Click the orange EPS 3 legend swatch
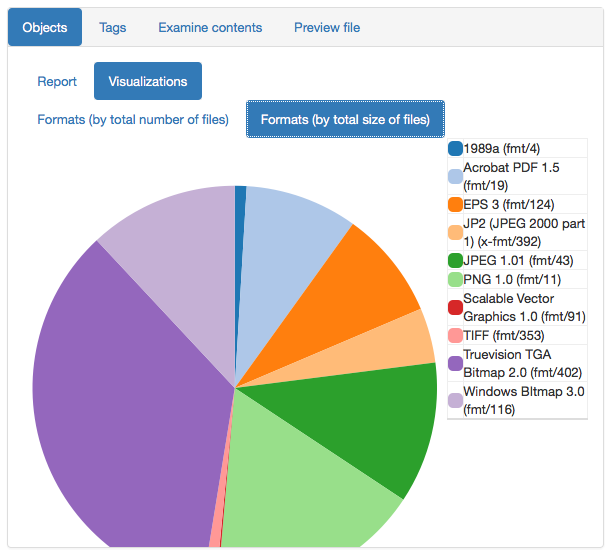The image size is (611, 555). tap(455, 204)
